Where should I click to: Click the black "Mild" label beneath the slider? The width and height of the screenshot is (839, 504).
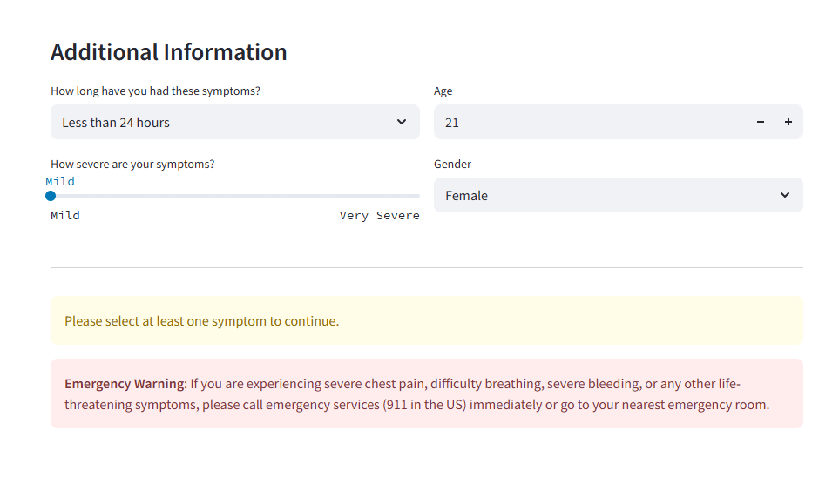point(65,216)
